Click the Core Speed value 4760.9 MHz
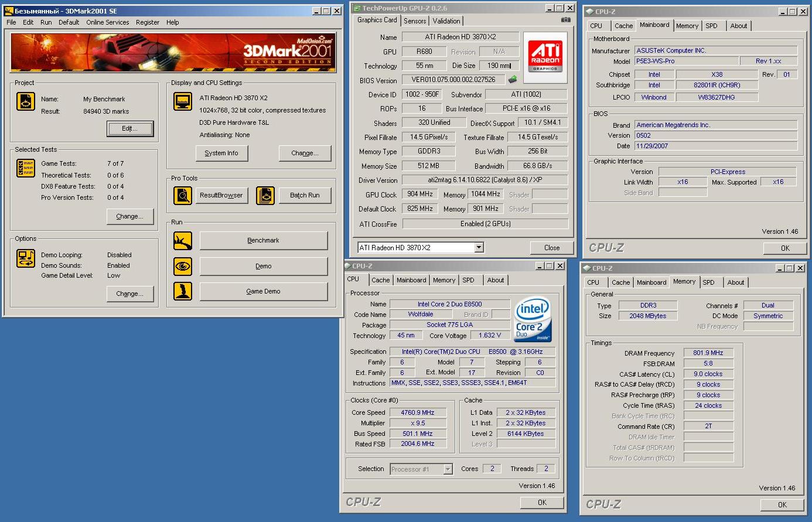This screenshot has height=522, width=812. [418, 412]
